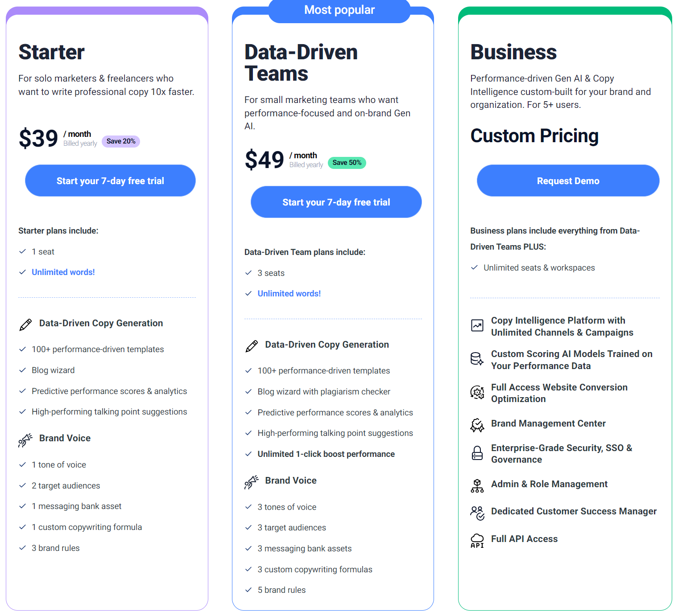Image resolution: width=678 pixels, height=616 pixels.
Task: Click the Most popular banner tab
Action: [x=339, y=10]
